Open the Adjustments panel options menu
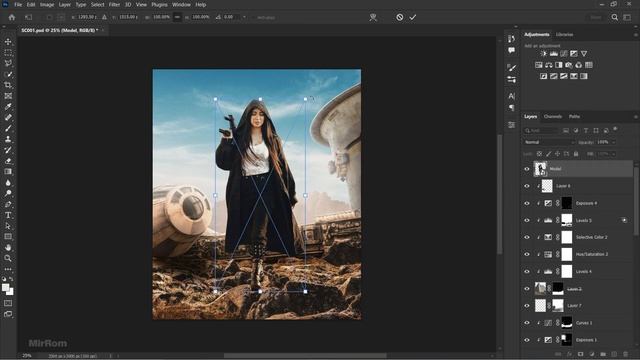The image size is (640, 360). (636, 35)
